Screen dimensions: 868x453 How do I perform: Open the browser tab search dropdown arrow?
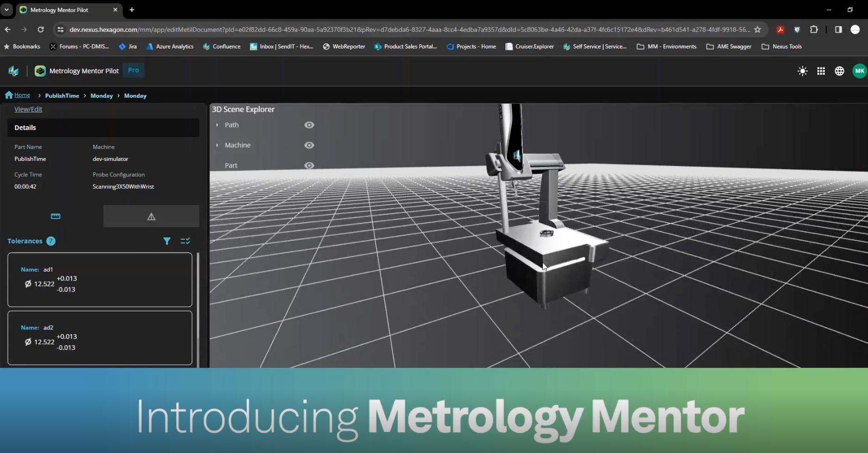7,10
